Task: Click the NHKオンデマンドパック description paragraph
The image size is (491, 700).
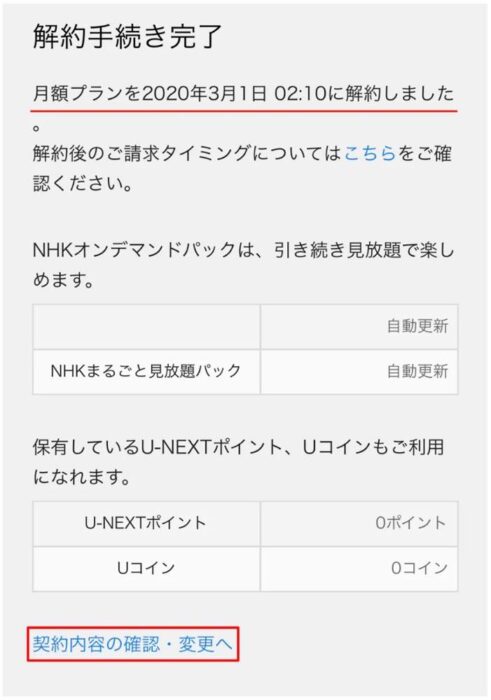Action: (244, 265)
